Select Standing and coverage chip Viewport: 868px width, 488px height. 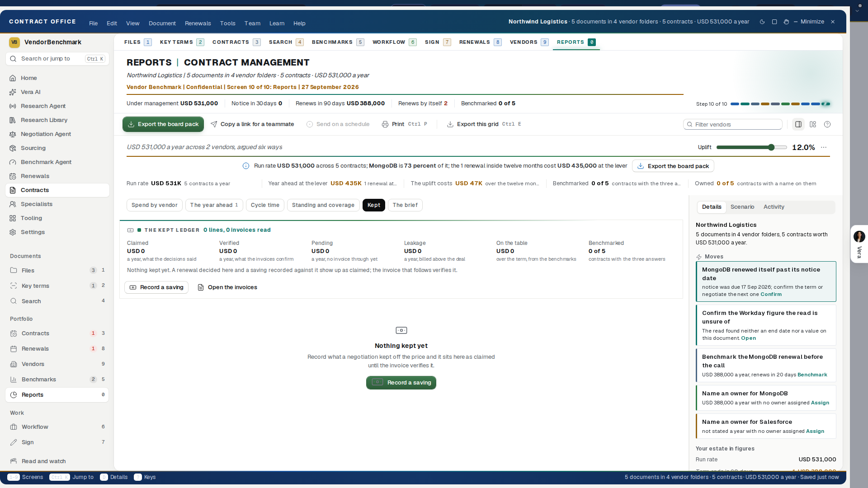coord(323,205)
